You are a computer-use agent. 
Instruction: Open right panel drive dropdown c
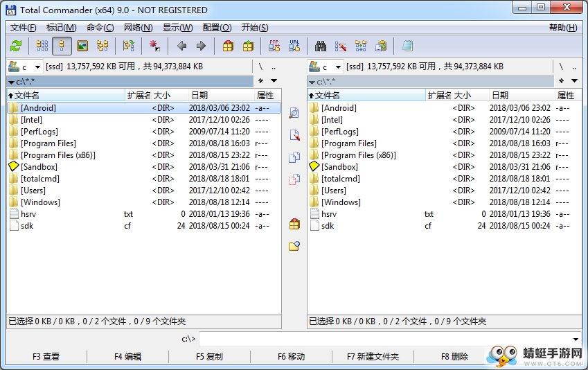pyautogui.click(x=325, y=67)
